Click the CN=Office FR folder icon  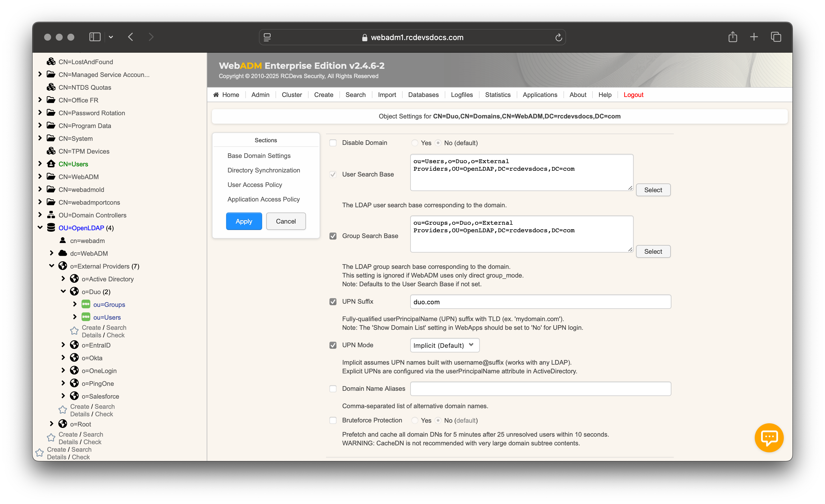click(51, 100)
